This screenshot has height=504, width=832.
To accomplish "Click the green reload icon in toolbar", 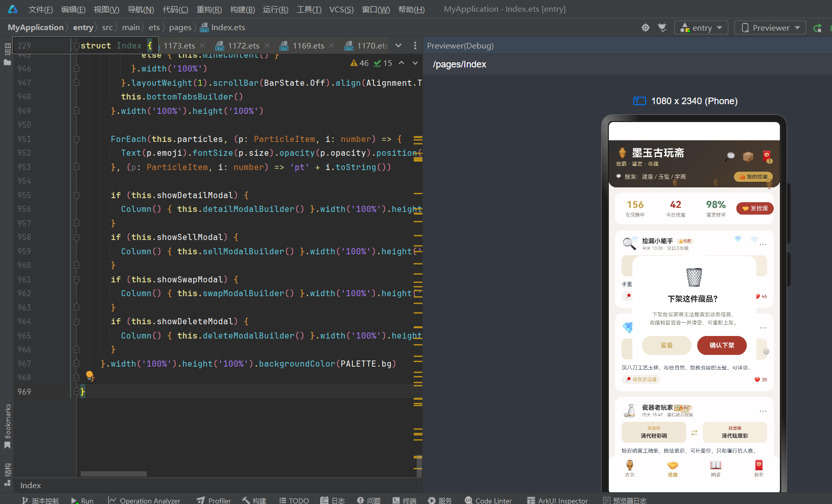I will click(x=818, y=28).
